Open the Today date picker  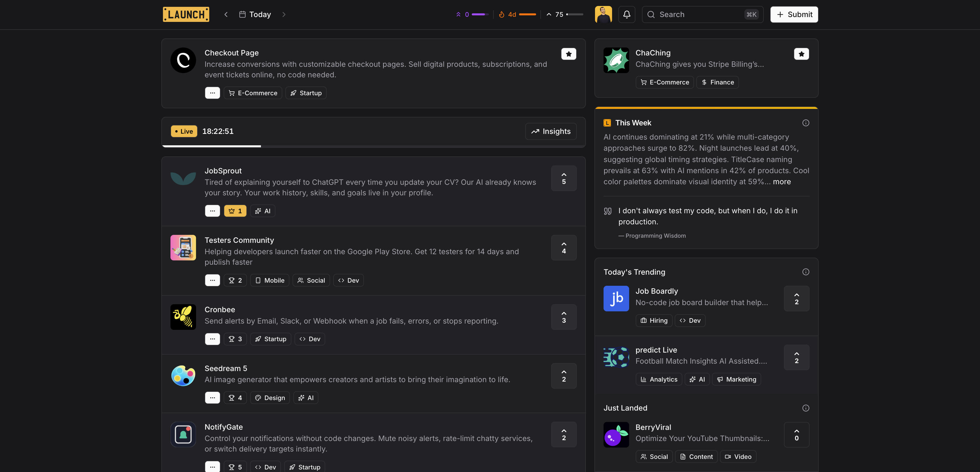[x=255, y=15]
